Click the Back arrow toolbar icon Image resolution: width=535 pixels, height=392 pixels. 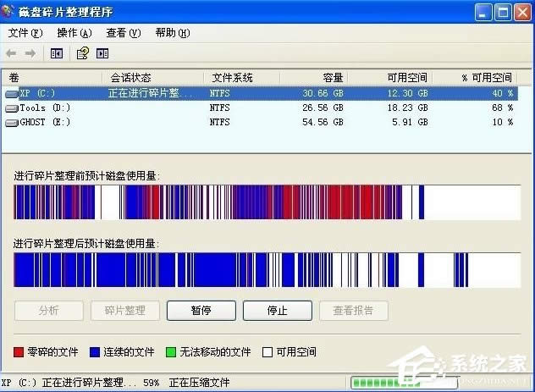[x=13, y=53]
